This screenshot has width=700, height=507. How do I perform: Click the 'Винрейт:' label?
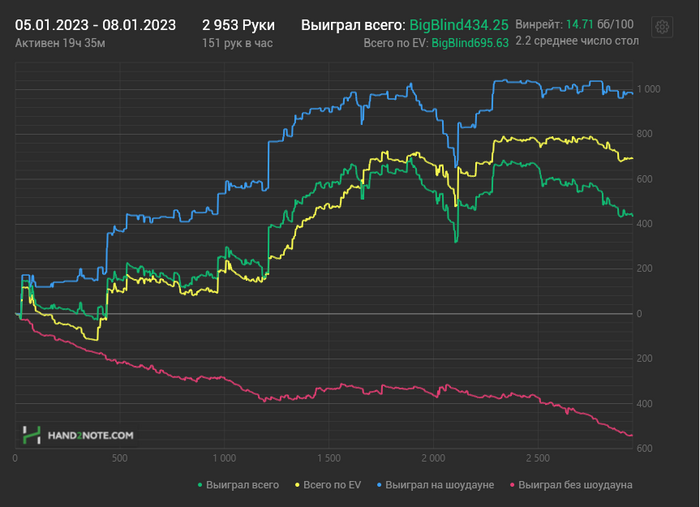pos(539,24)
